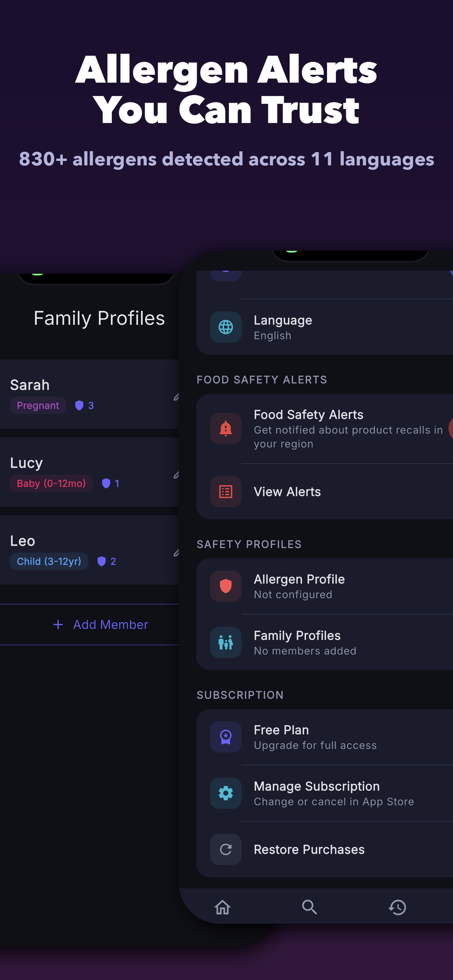453x980 pixels.
Task: Edit Sarah's profile with pencil icon
Action: (176, 397)
